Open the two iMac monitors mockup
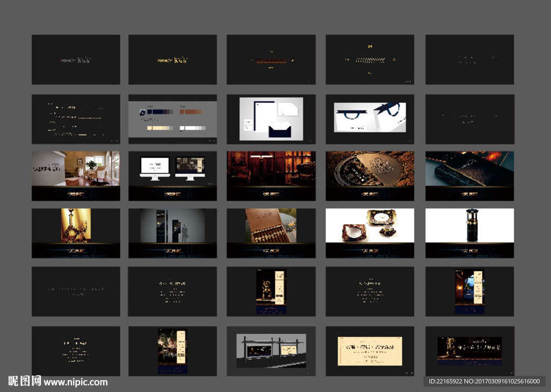The height and width of the screenshot is (392, 551). [x=172, y=169]
